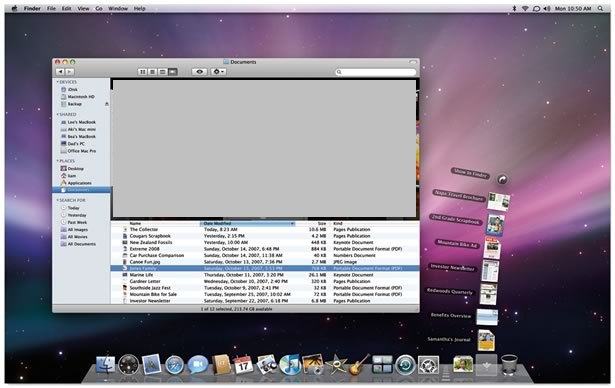Open Finder from the Dock
Viewport: 615px width, 388px height.
click(x=106, y=364)
